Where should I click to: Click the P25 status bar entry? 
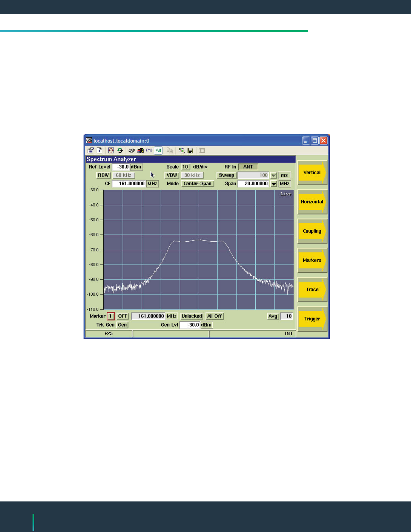(109, 334)
